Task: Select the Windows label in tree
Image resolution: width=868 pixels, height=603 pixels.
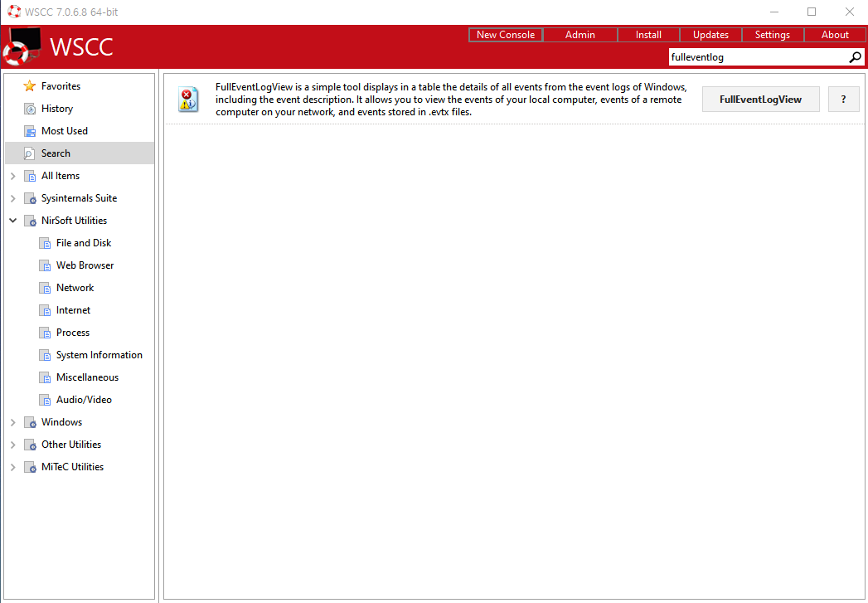Action: [x=61, y=422]
